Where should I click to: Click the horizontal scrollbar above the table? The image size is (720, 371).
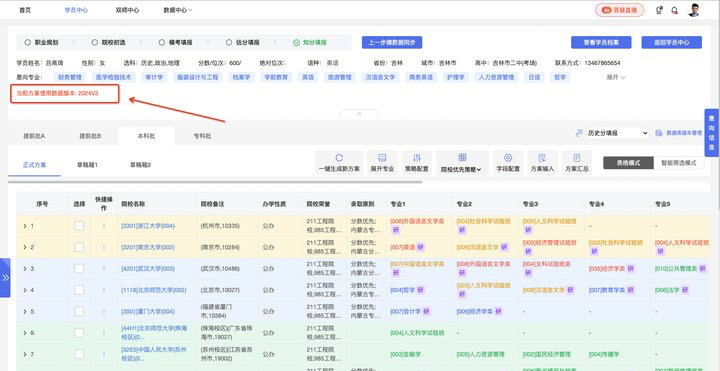tap(215, 182)
